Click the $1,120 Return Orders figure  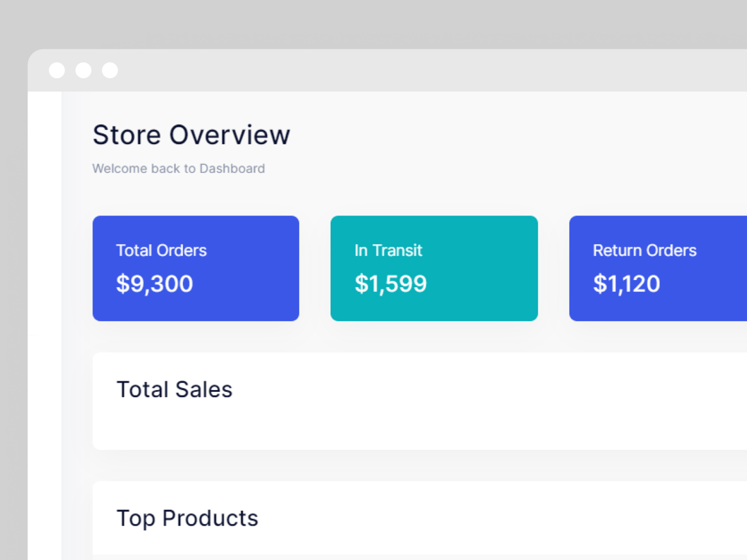[627, 284]
